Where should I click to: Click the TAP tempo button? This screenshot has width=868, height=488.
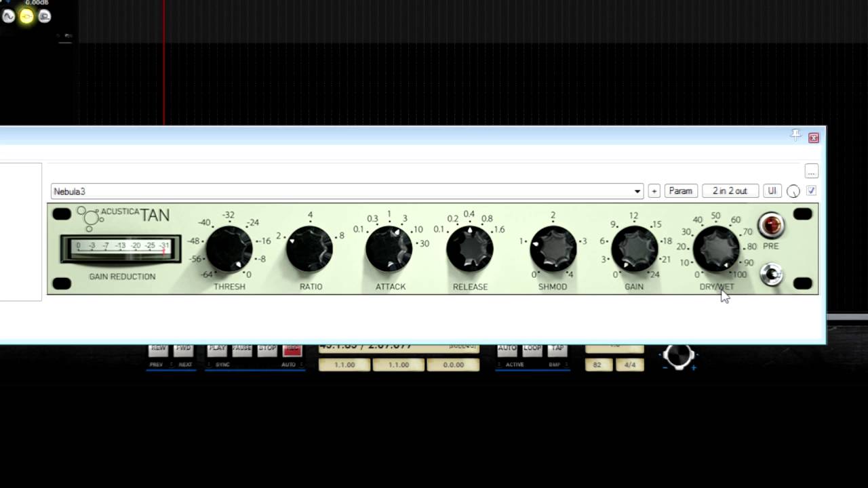click(557, 350)
